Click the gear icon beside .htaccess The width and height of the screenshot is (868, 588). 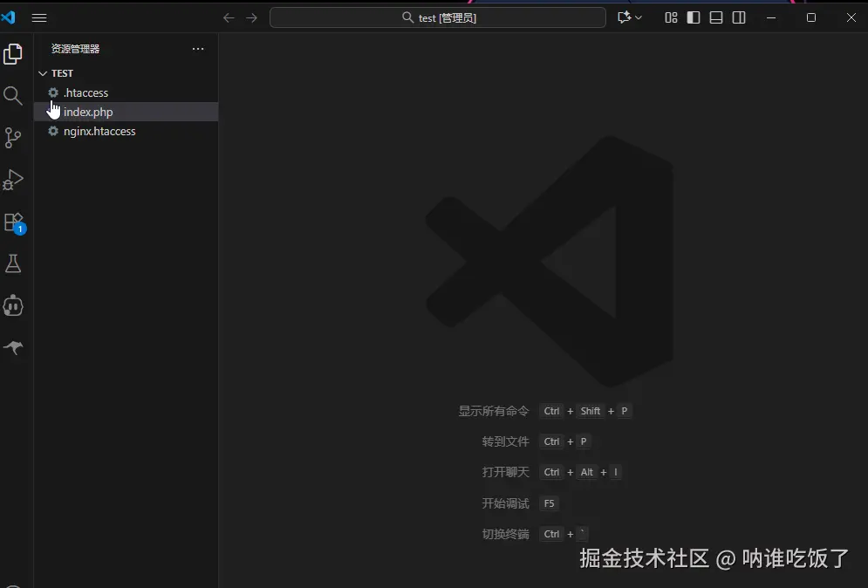point(53,92)
